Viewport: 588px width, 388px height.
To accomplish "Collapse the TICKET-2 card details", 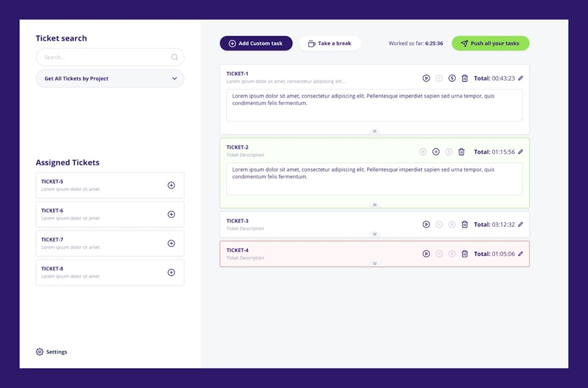I will 374,205.
